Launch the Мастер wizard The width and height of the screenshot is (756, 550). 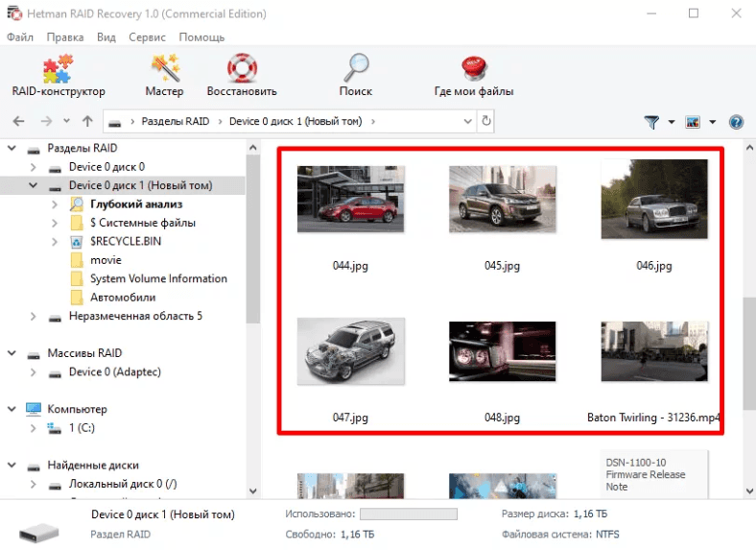pos(164,76)
